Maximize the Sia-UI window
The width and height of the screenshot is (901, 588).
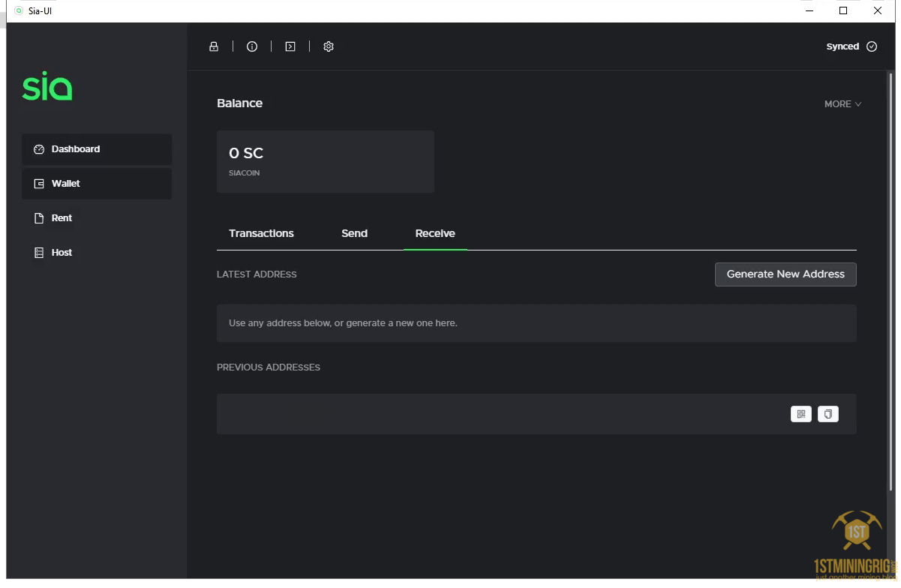click(843, 10)
